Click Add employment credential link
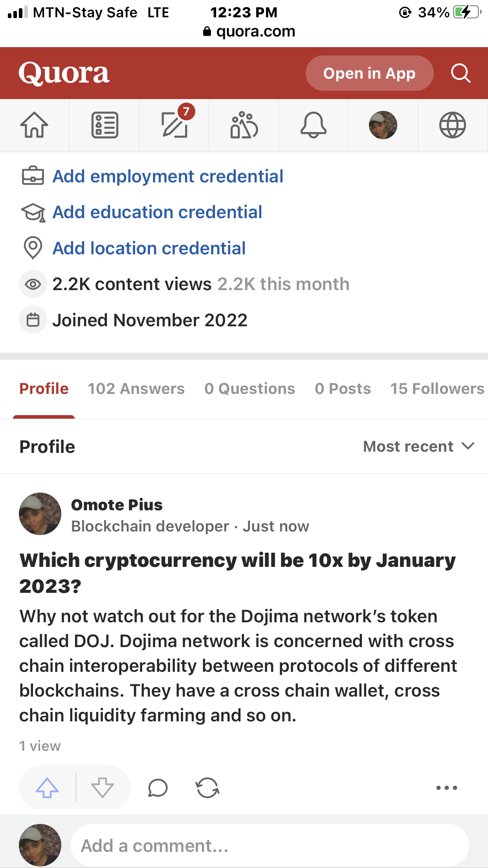Image resolution: width=488 pixels, height=868 pixels. click(x=168, y=177)
